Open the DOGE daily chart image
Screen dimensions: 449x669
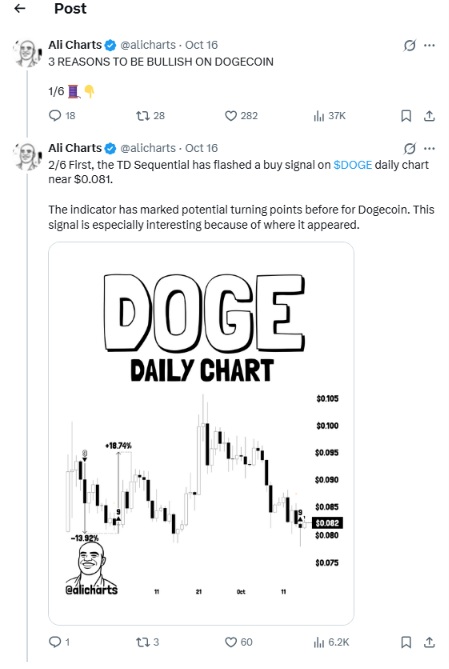click(201, 433)
